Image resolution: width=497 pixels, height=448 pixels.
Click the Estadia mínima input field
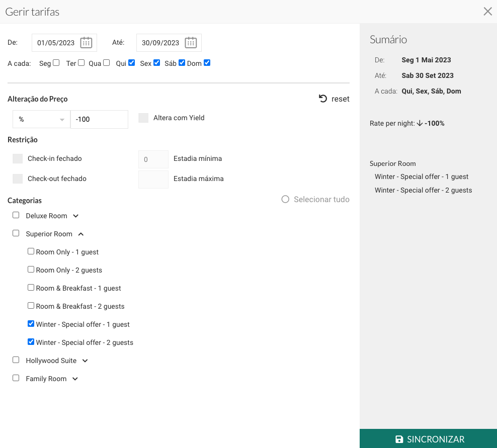coord(153,159)
